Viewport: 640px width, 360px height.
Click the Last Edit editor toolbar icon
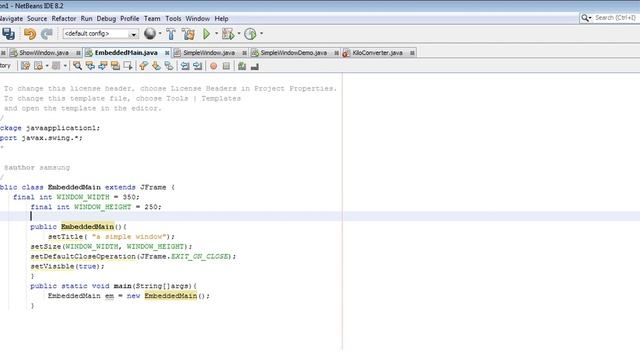(x=25, y=66)
